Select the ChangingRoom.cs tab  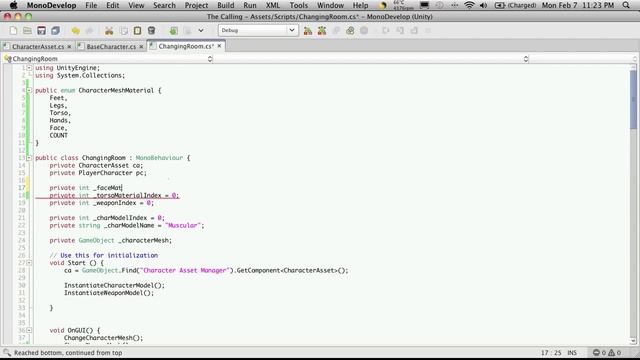186,46
